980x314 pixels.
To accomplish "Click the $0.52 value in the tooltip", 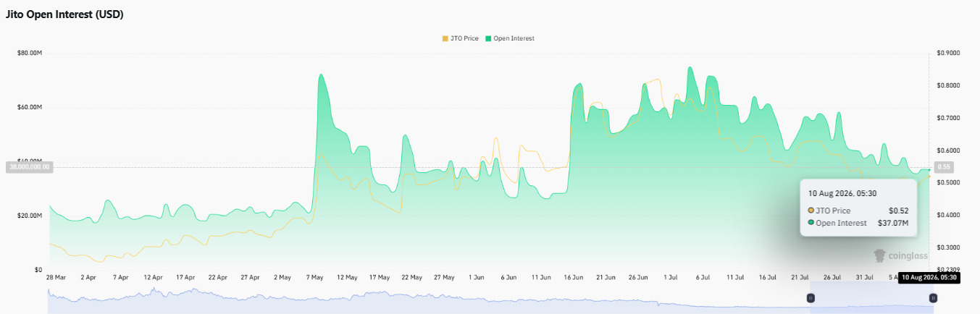I will tap(899, 211).
